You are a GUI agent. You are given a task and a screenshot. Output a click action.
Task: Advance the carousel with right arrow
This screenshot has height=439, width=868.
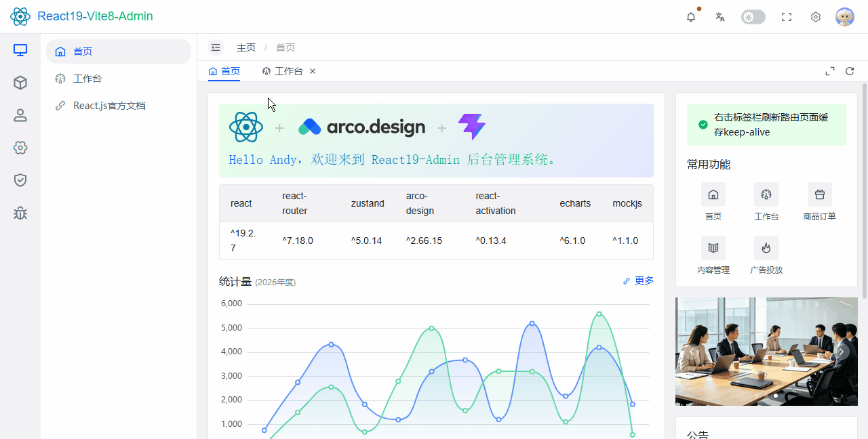[x=842, y=352]
